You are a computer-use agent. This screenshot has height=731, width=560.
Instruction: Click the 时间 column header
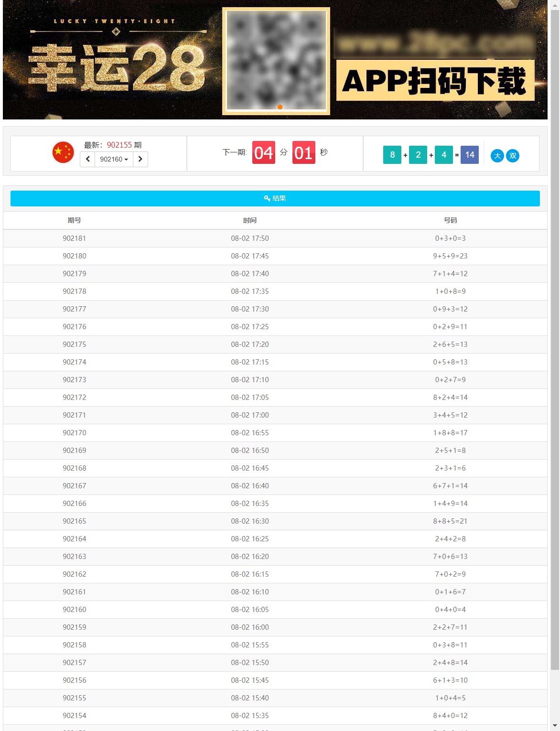tap(250, 220)
